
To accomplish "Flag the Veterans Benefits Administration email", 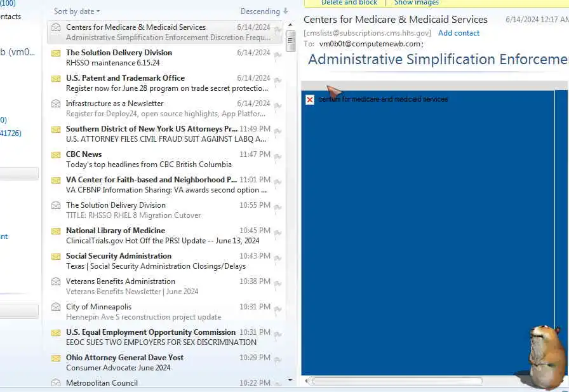I will point(278,284).
